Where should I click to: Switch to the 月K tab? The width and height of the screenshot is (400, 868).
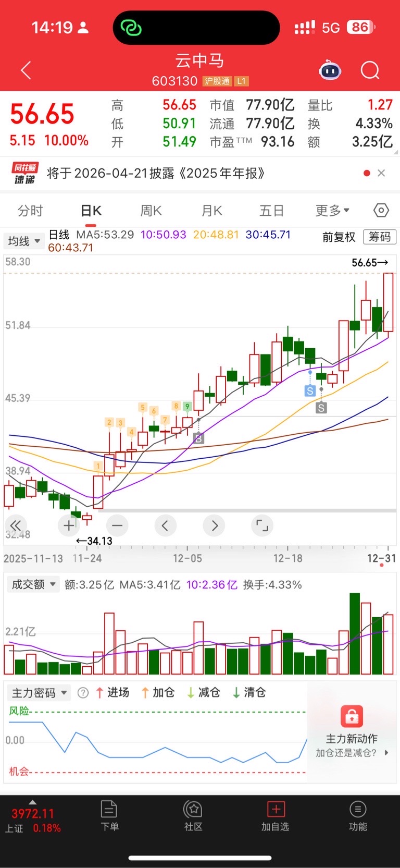(212, 211)
